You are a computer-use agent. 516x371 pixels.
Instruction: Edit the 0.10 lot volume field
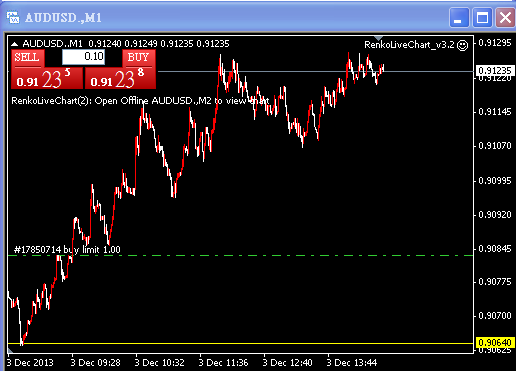coord(84,57)
